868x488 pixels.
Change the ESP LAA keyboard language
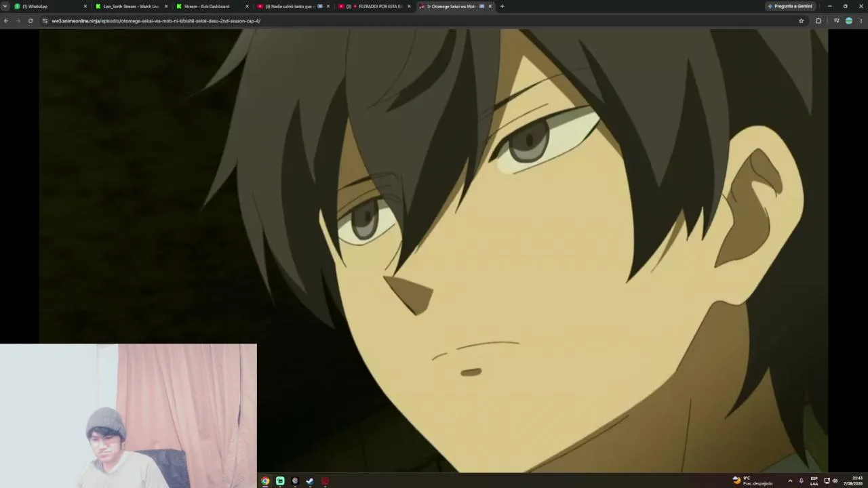(x=814, y=481)
